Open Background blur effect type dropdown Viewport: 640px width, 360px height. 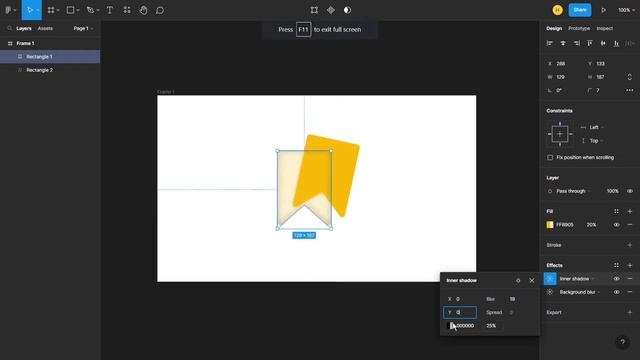click(x=580, y=292)
